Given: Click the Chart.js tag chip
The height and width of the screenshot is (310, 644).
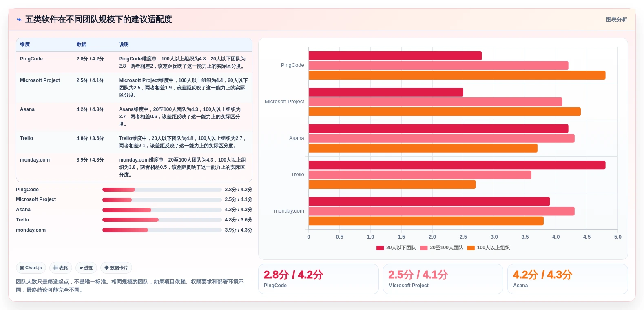Looking at the screenshot, I should coord(31,268).
